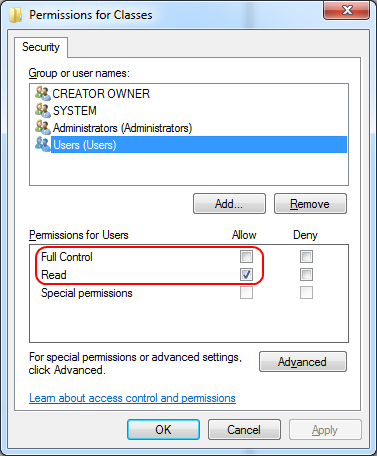Image resolution: width=377 pixels, height=456 pixels.
Task: Open Advanced permission settings
Action: tap(303, 362)
